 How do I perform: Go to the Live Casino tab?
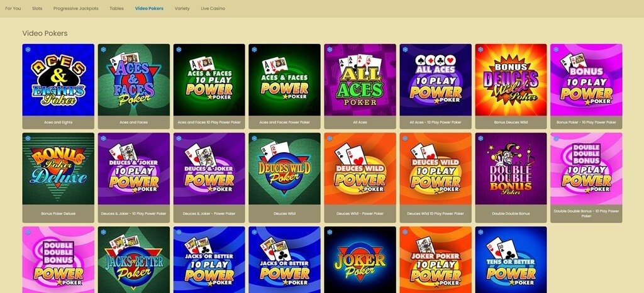point(213,8)
